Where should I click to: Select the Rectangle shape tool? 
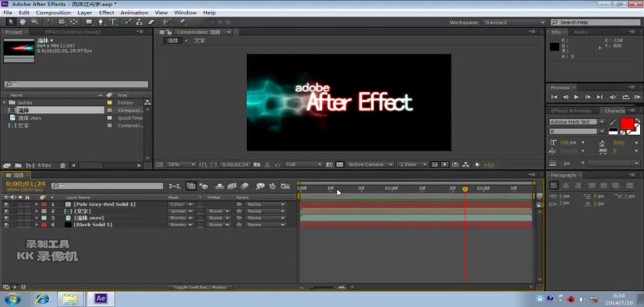[89, 22]
